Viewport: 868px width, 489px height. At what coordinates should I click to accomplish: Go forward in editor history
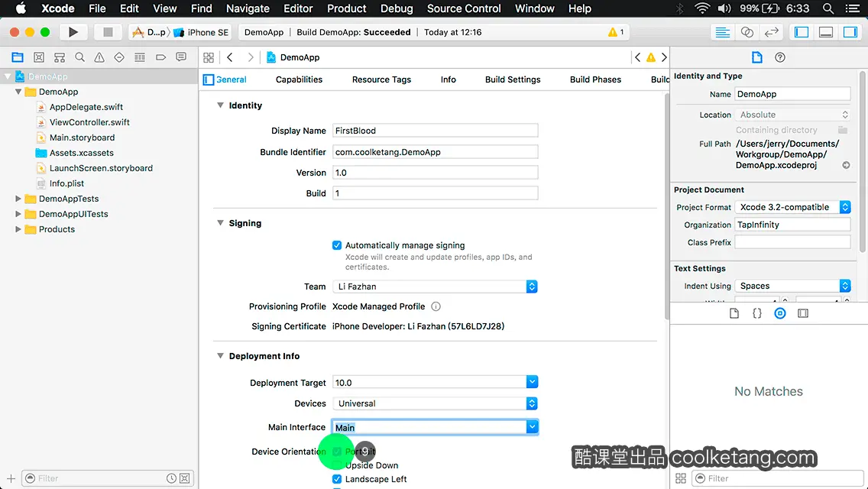[x=250, y=57]
